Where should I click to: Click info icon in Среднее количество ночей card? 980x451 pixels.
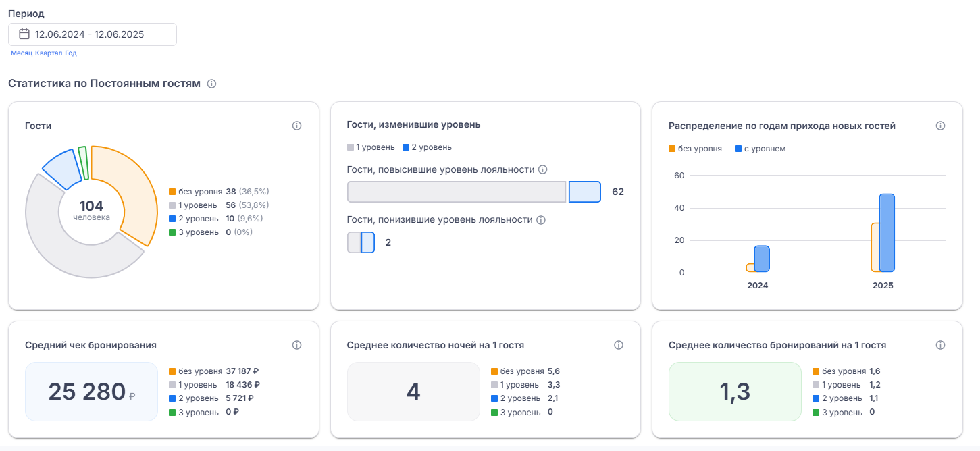pos(619,345)
